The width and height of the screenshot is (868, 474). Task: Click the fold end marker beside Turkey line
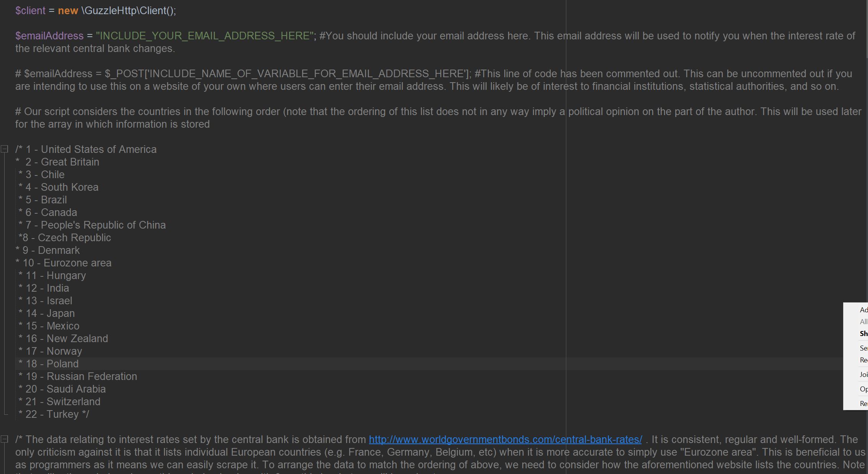pos(5,414)
